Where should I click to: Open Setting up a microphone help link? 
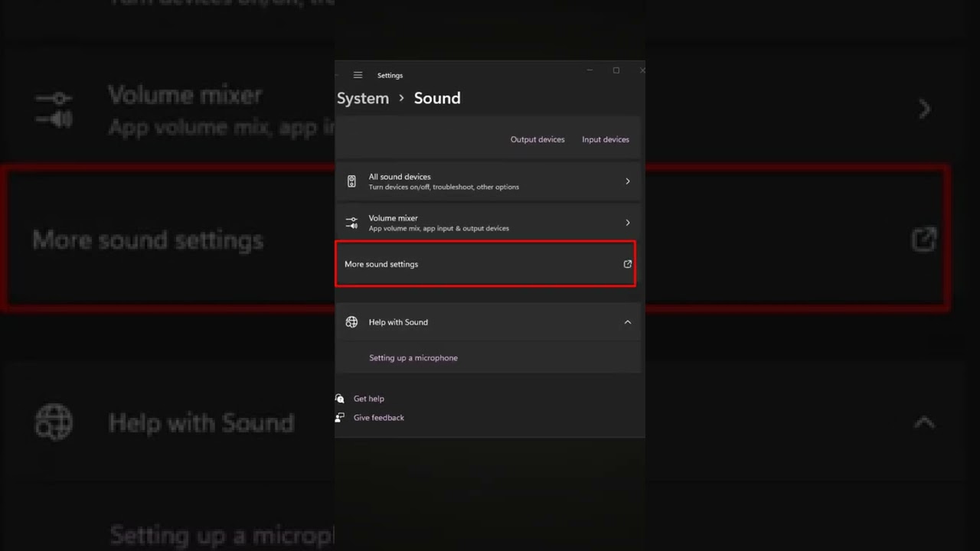coord(413,358)
